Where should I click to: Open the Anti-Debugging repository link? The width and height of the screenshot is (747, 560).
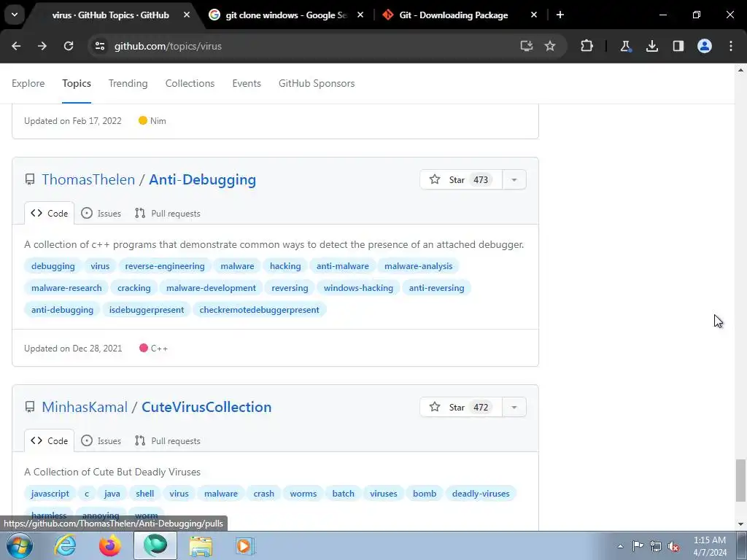203,179
